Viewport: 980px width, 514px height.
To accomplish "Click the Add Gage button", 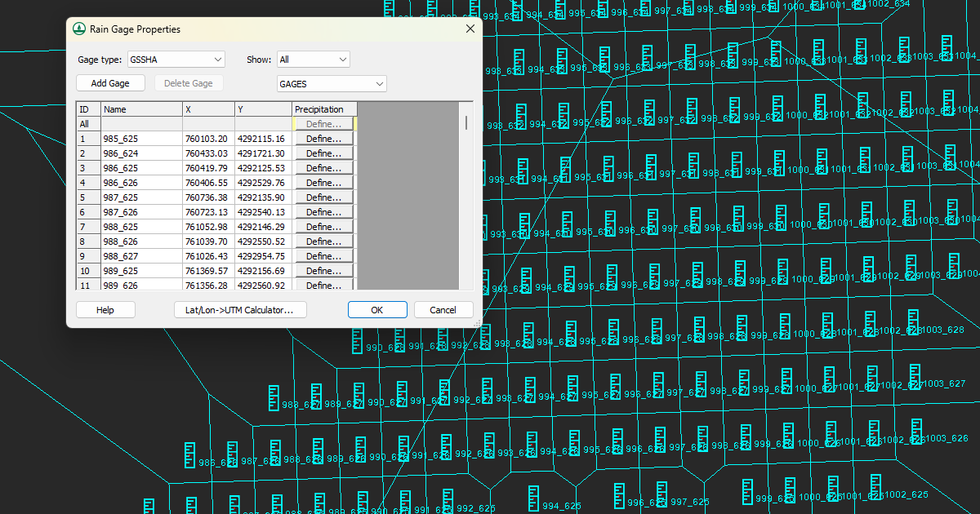I will click(x=110, y=83).
